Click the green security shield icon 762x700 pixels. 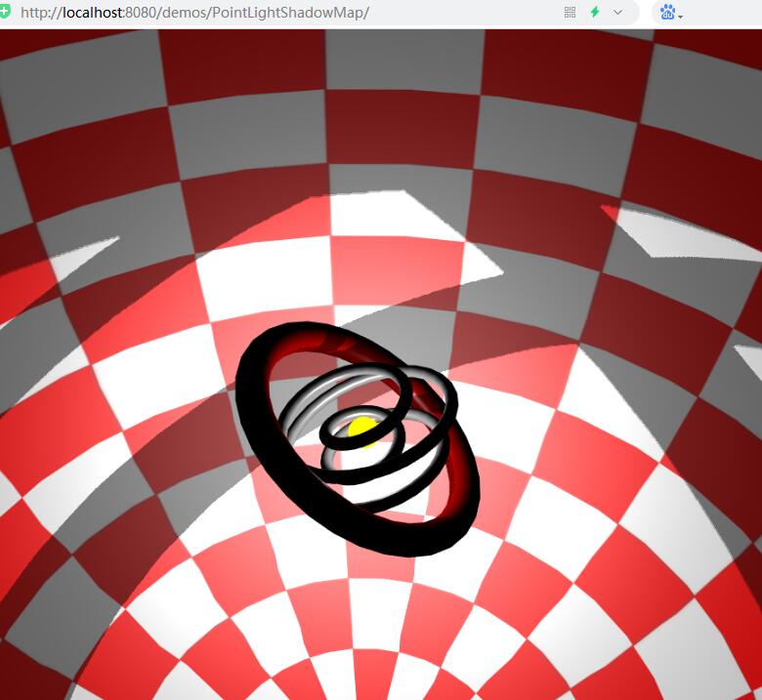pos(4,12)
